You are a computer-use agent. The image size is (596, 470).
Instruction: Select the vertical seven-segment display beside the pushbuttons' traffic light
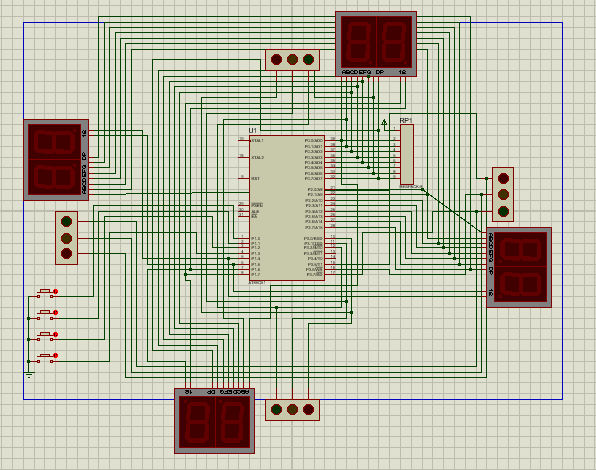point(56,160)
